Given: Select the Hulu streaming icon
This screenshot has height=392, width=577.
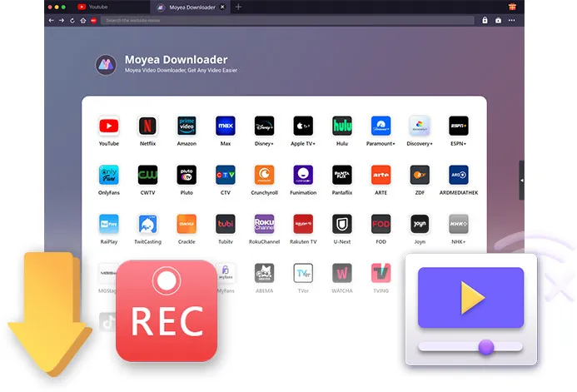Looking at the screenshot, I should click(342, 127).
